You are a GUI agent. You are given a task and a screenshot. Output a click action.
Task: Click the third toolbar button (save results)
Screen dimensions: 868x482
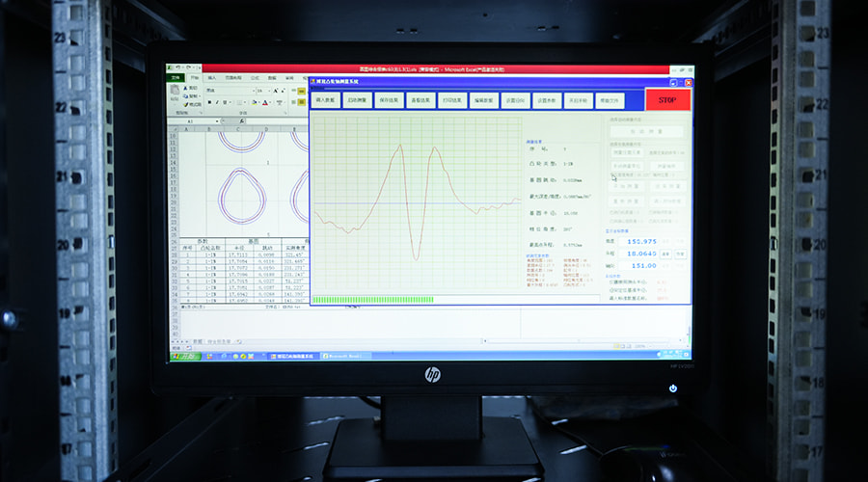[389, 100]
